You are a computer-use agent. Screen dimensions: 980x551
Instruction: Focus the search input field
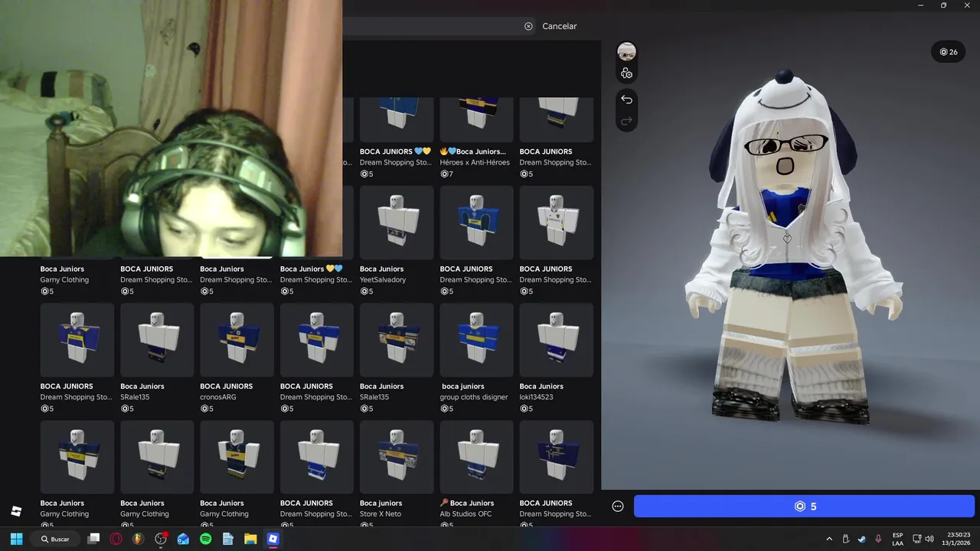438,26
